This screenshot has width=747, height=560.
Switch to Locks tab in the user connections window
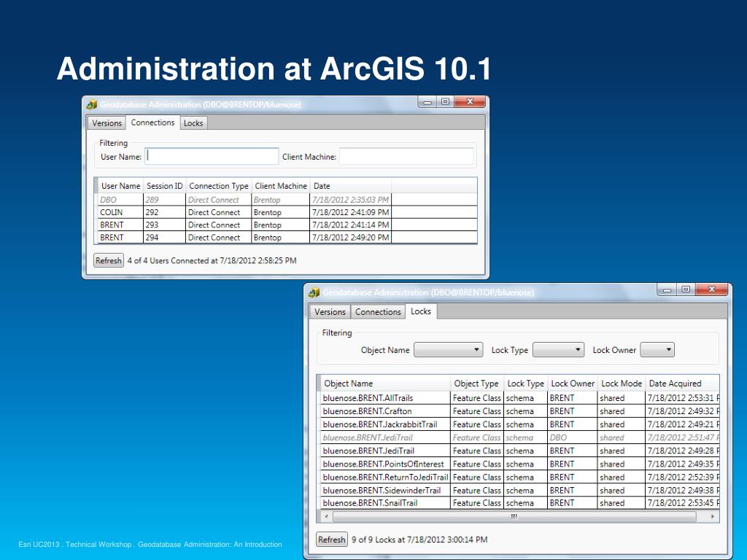point(193,122)
